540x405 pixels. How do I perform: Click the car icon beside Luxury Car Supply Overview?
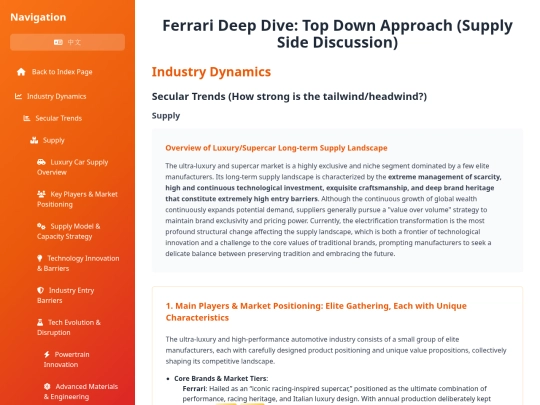point(41,162)
